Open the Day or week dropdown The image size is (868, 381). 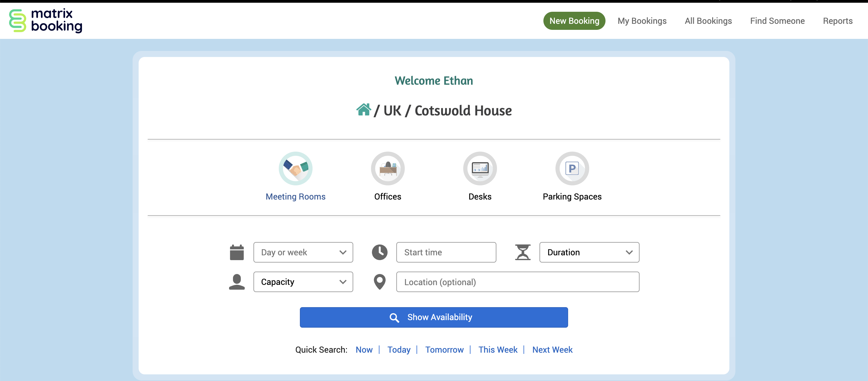pyautogui.click(x=303, y=252)
